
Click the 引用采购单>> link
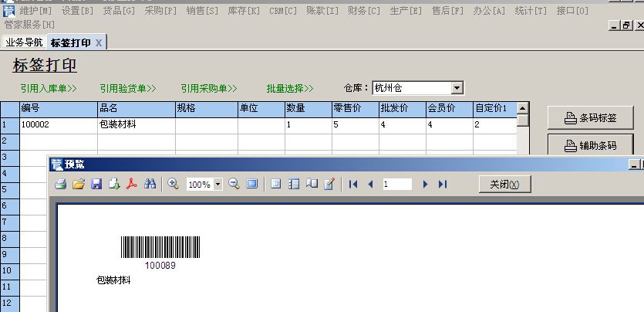click(x=209, y=88)
